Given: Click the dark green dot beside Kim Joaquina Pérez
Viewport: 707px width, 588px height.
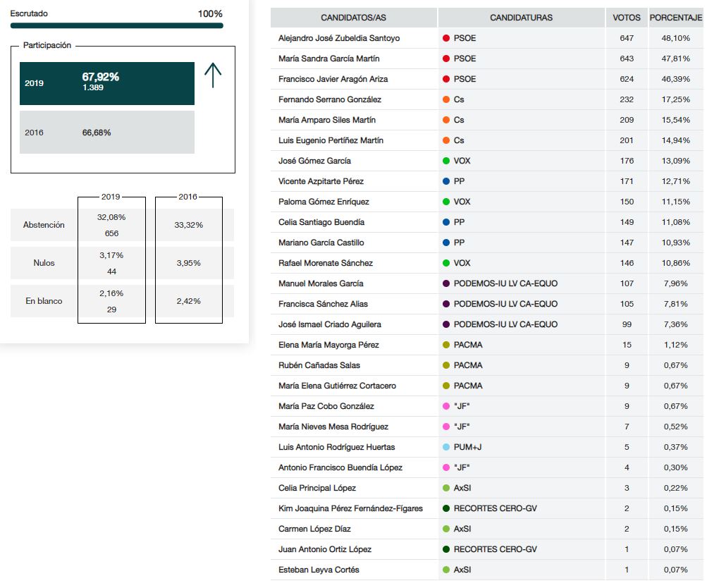Looking at the screenshot, I should click(446, 508).
